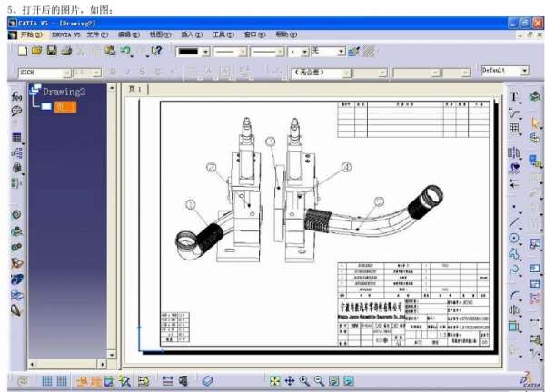Open the 窗口 (Window) menu
This screenshot has height=392, width=545.
pyautogui.click(x=255, y=34)
